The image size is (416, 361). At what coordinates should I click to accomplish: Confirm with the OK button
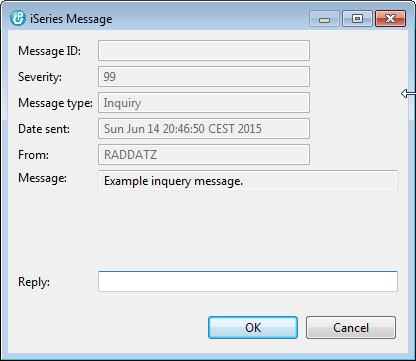pyautogui.click(x=253, y=328)
